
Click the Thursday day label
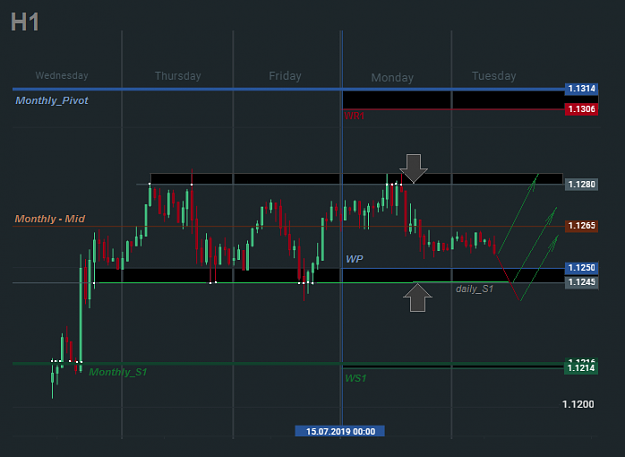point(178,76)
